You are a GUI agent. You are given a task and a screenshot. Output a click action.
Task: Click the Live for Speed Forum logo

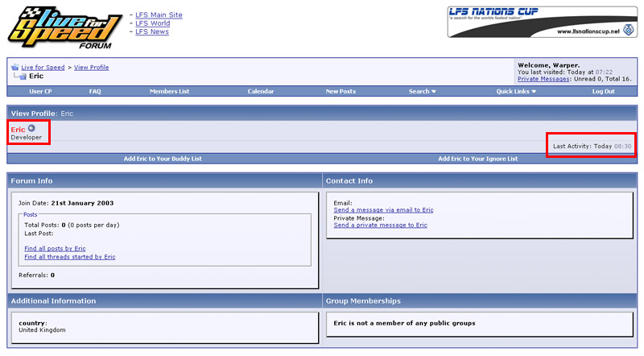tap(65, 27)
